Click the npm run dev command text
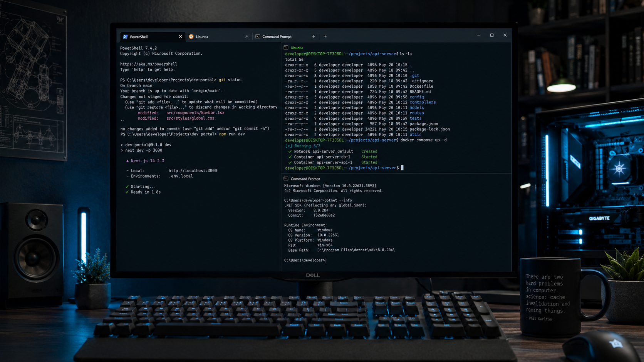Image resolution: width=644 pixels, height=362 pixels. click(x=232, y=134)
